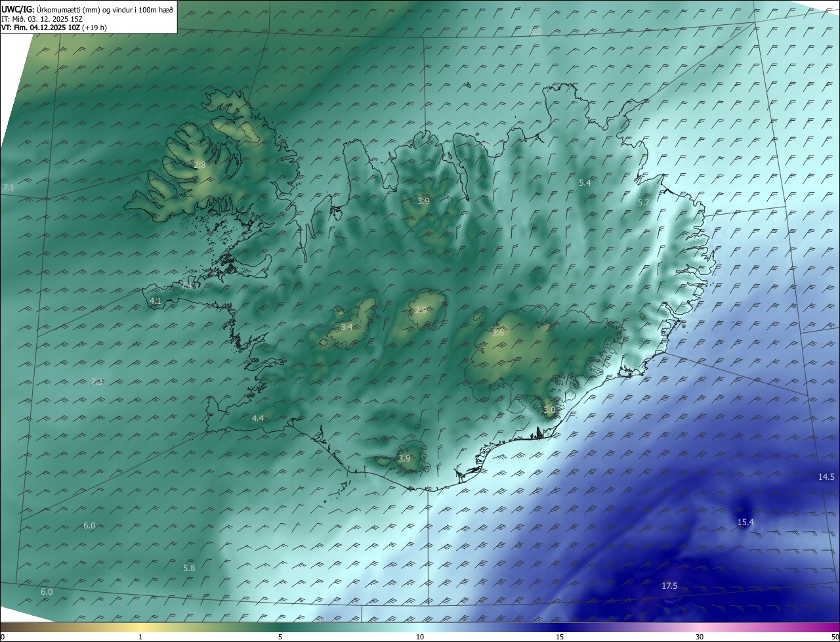Click the 2.9 value on Hofsjökull glacier
Image resolution: width=840 pixels, height=642 pixels.
click(x=421, y=310)
